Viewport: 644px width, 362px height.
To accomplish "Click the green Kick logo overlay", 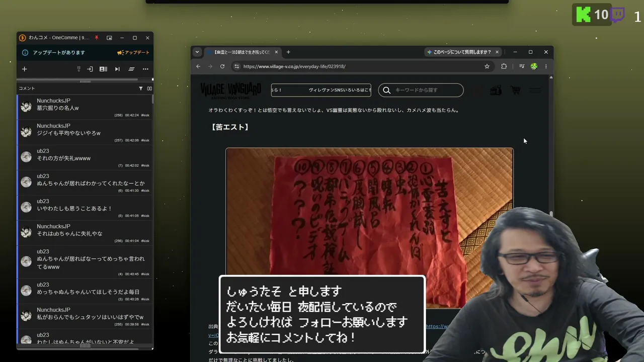I will (583, 15).
